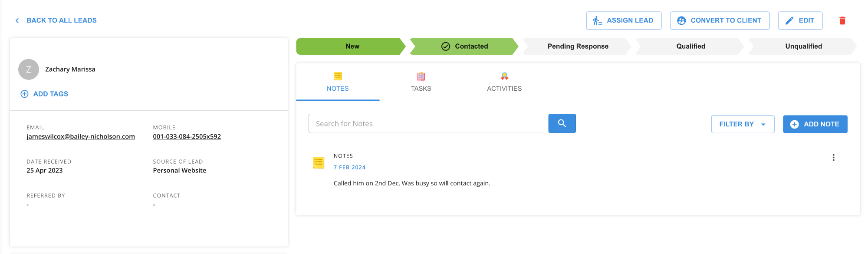868x254 pixels.
Task: Set lead stage to Pending Response
Action: coord(577,46)
